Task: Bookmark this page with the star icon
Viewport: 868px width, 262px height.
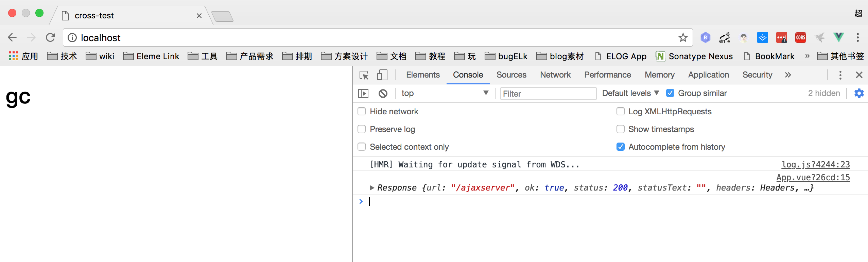Action: point(683,37)
